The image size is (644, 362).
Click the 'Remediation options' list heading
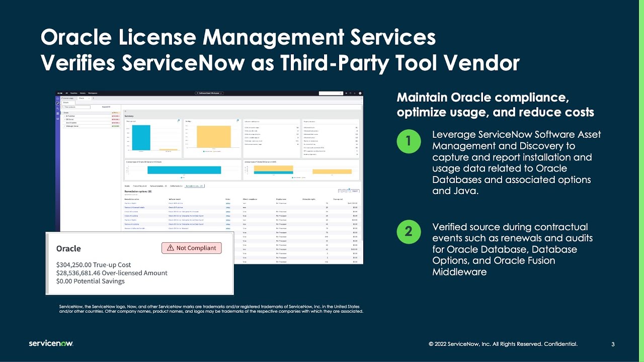pos(136,192)
